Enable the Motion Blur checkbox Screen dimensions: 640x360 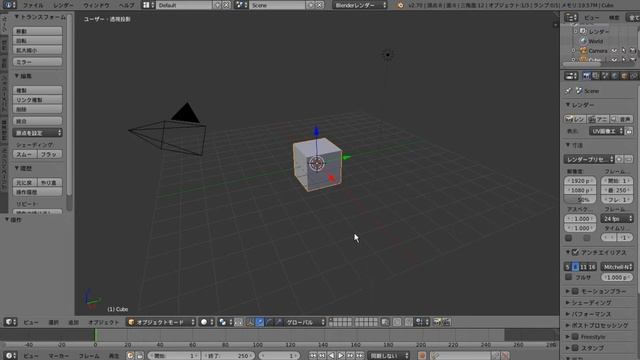[575, 291]
